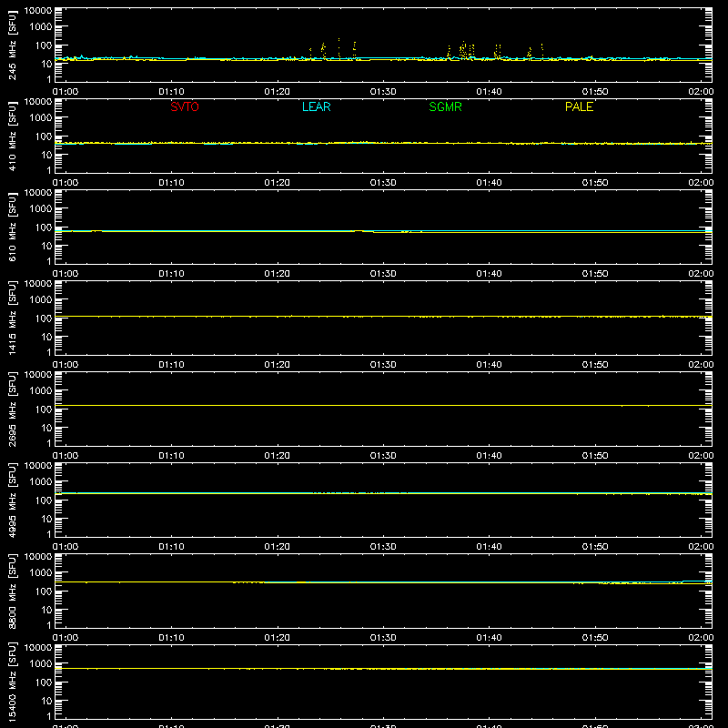Click the '245 MHz [SFU]' axis title
728x728 pixels.
pos(13,45)
